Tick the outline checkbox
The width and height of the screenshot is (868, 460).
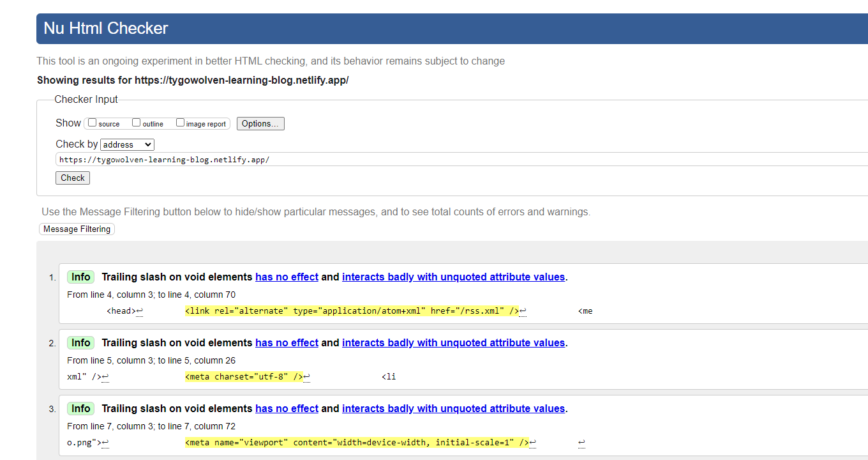[x=136, y=123]
